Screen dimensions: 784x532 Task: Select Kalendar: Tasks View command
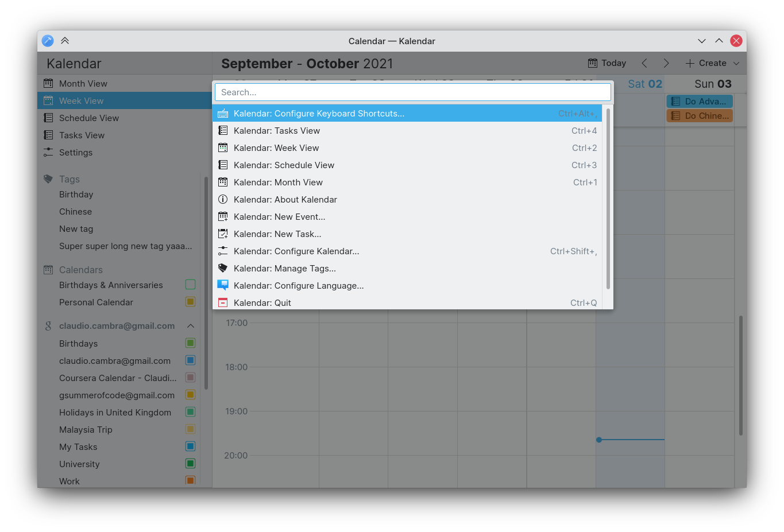(x=407, y=131)
